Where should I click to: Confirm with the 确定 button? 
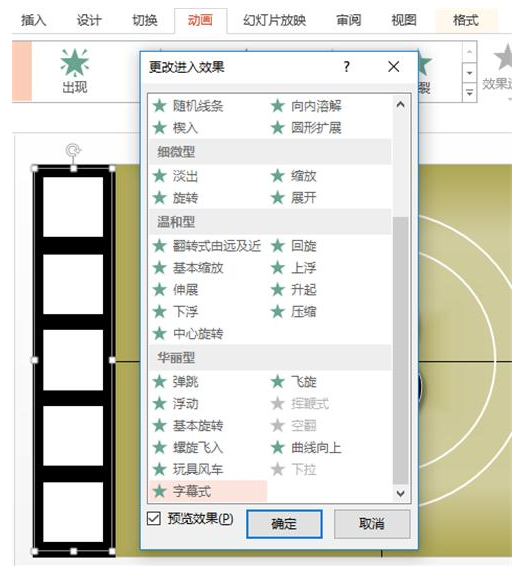(284, 524)
